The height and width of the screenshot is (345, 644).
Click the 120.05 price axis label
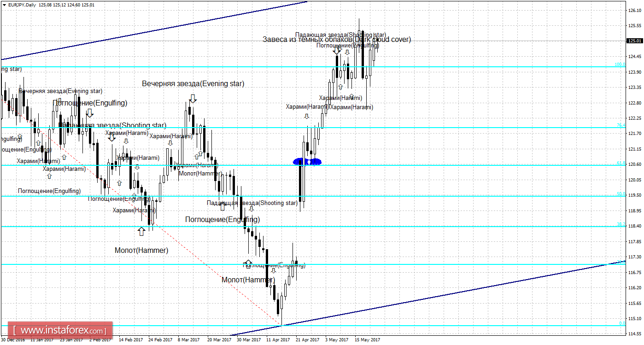coord(635,180)
